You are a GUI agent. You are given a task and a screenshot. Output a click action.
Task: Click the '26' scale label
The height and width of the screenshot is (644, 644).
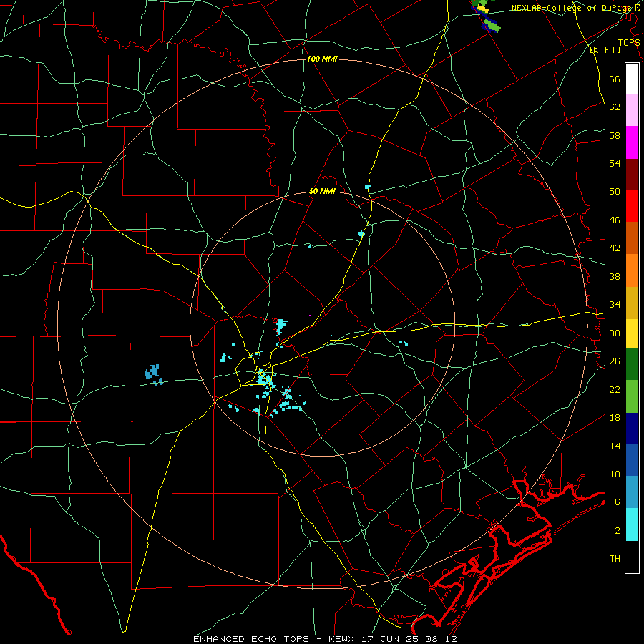pyautogui.click(x=615, y=361)
